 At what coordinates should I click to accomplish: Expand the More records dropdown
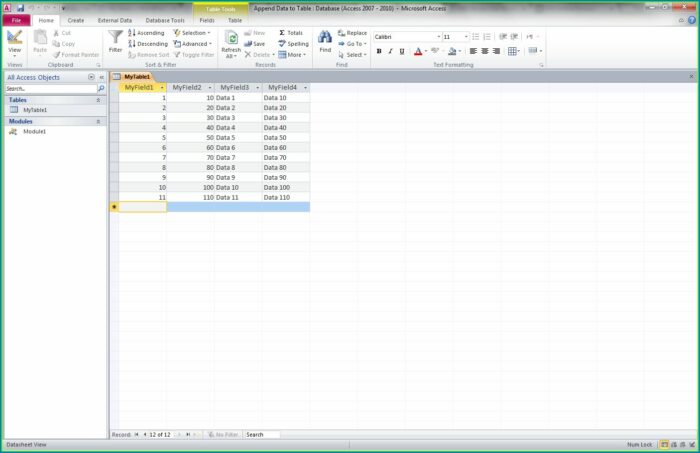tap(292, 54)
